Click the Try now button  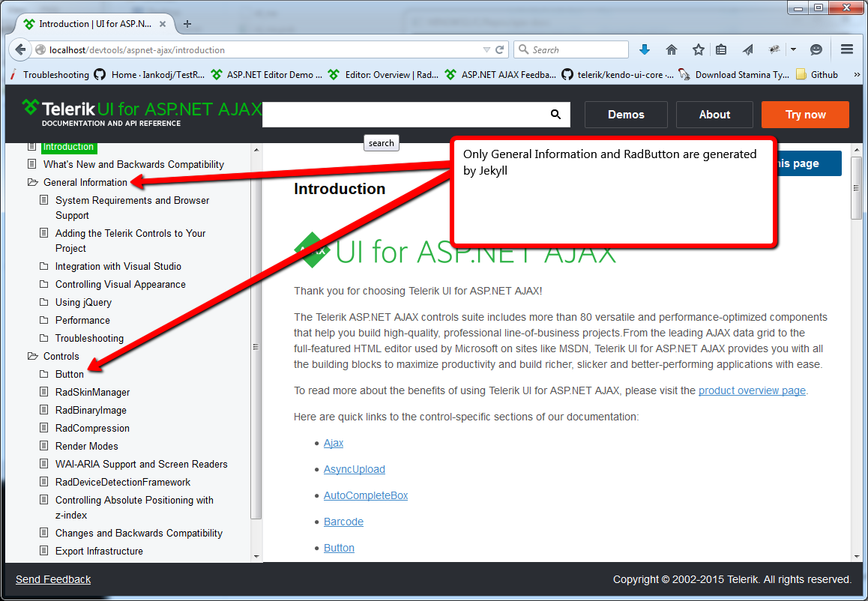click(x=805, y=115)
